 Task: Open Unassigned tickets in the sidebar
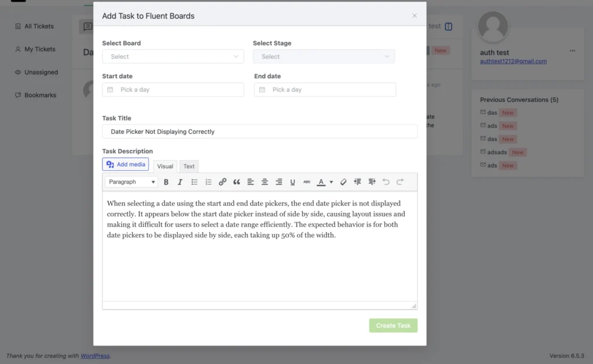(x=36, y=72)
